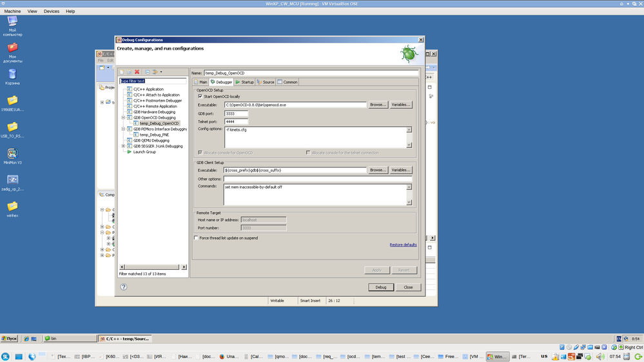The height and width of the screenshot is (362, 644).
Task: Toggle Allocate console for OpenOCD checkbox
Action: [x=200, y=153]
